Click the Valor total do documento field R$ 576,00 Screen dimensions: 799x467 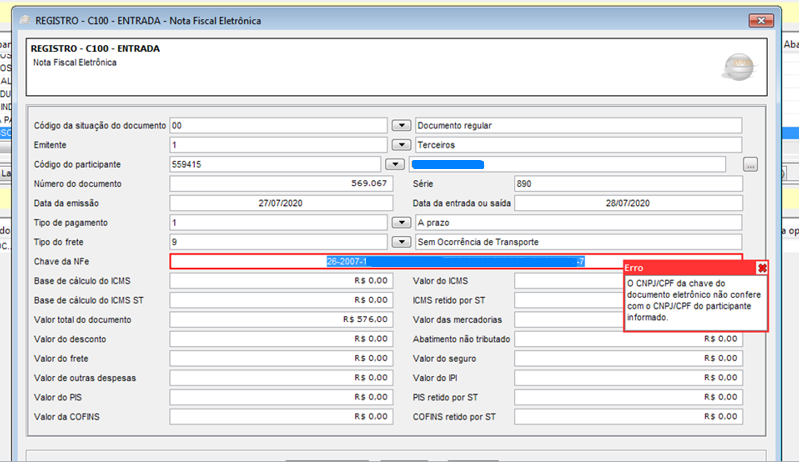(x=281, y=319)
